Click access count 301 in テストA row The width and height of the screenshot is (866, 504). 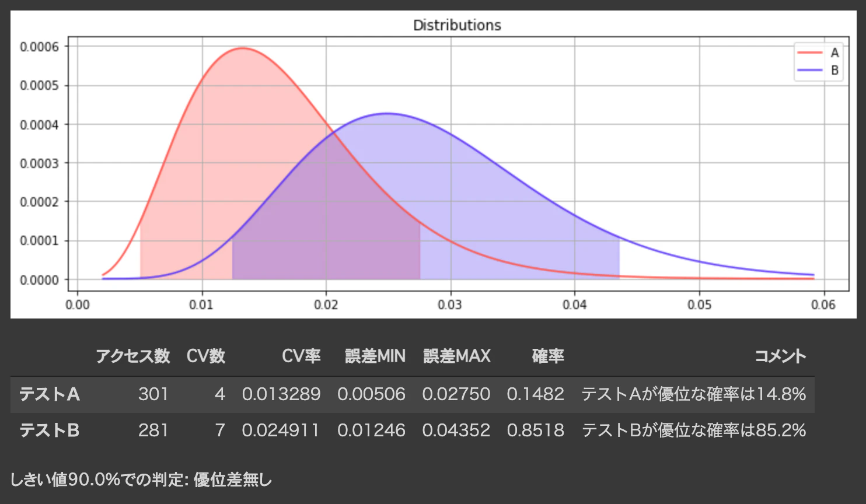click(x=153, y=394)
